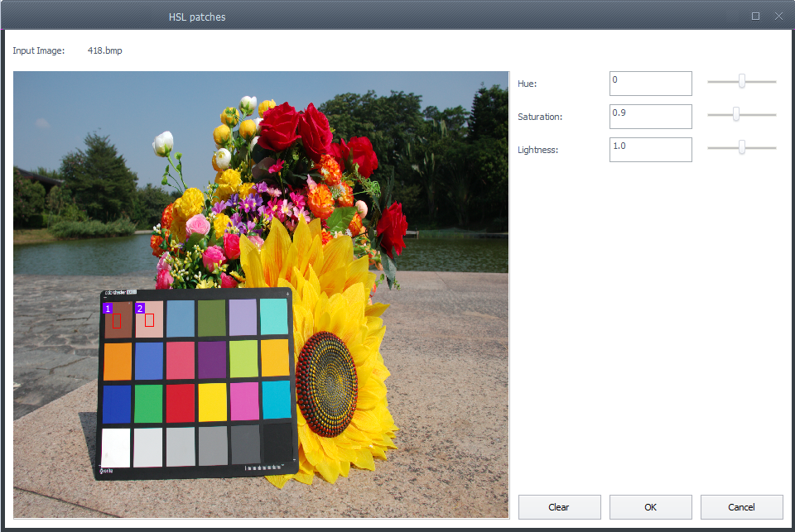Confirm with the OK button
This screenshot has height=532, width=795.
tap(650, 507)
